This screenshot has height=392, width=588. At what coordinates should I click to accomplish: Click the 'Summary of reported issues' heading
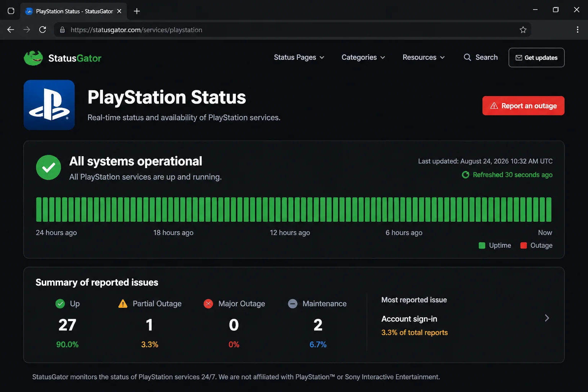pyautogui.click(x=97, y=283)
